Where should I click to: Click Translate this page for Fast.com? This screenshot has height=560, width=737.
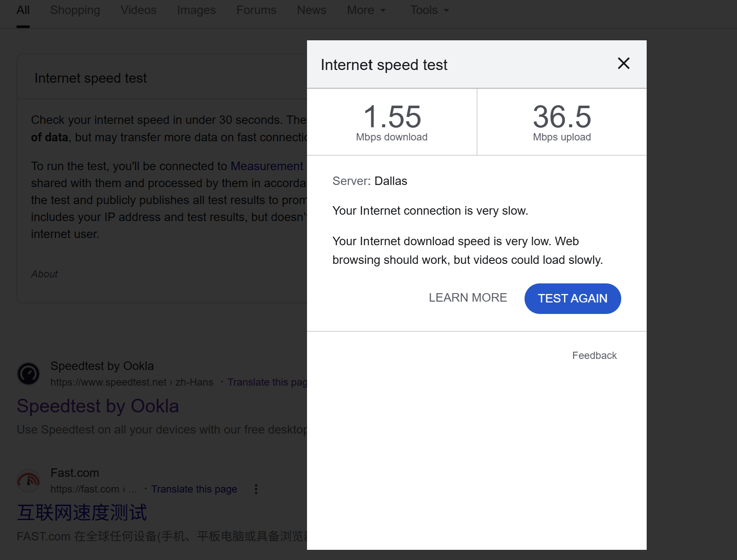coord(194,489)
